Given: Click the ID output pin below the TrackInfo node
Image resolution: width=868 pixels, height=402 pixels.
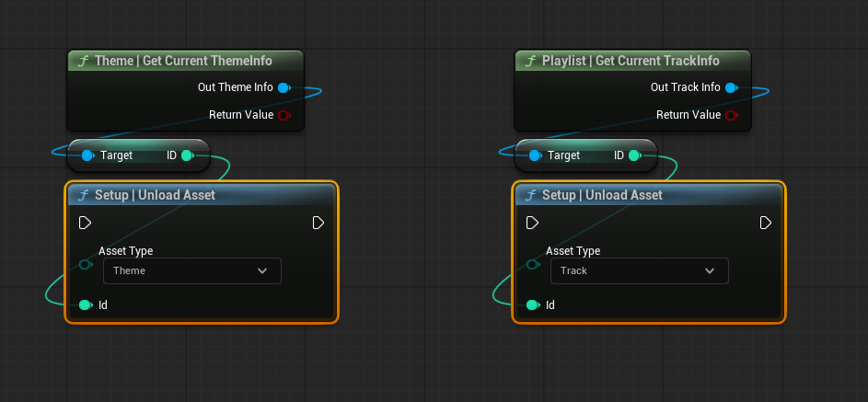Looking at the screenshot, I should click(x=634, y=155).
